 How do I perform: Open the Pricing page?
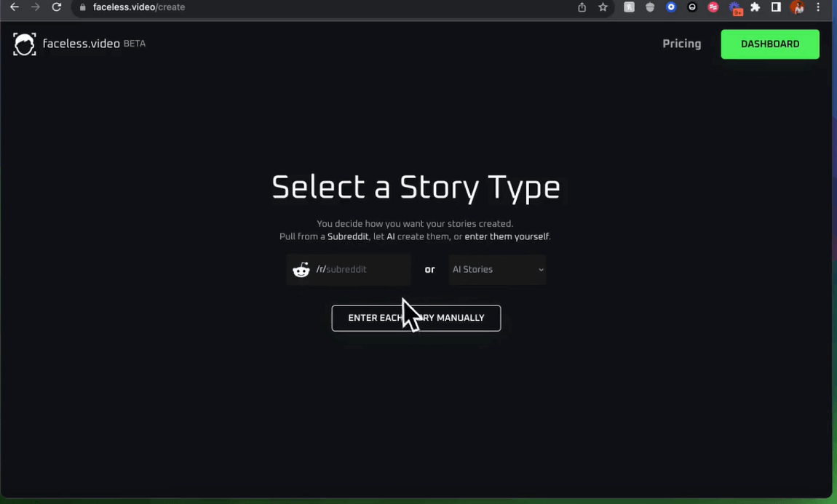681,44
